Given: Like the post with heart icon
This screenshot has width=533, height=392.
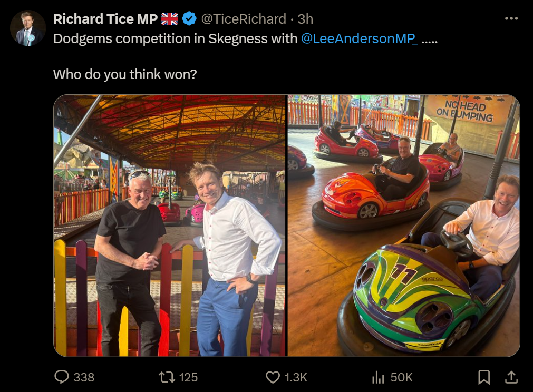Looking at the screenshot, I should (273, 377).
